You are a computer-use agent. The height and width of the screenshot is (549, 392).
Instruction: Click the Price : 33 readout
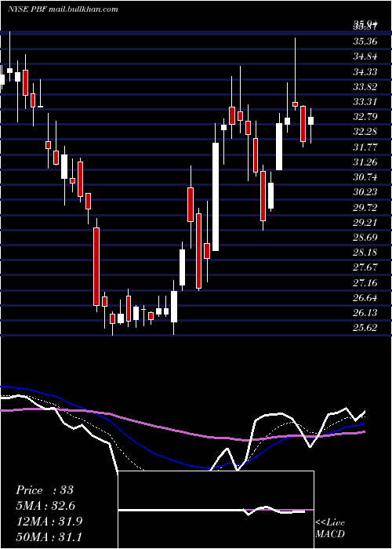45,490
